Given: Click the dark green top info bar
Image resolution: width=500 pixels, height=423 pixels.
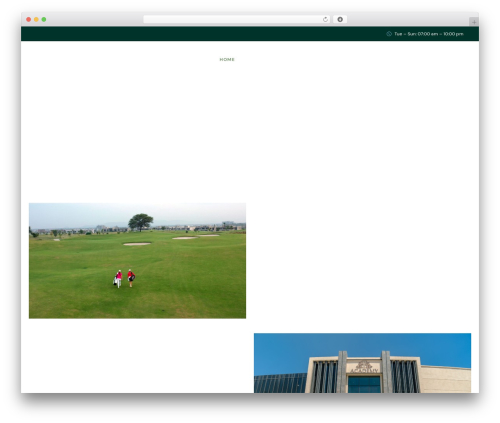Looking at the screenshot, I should [250, 34].
